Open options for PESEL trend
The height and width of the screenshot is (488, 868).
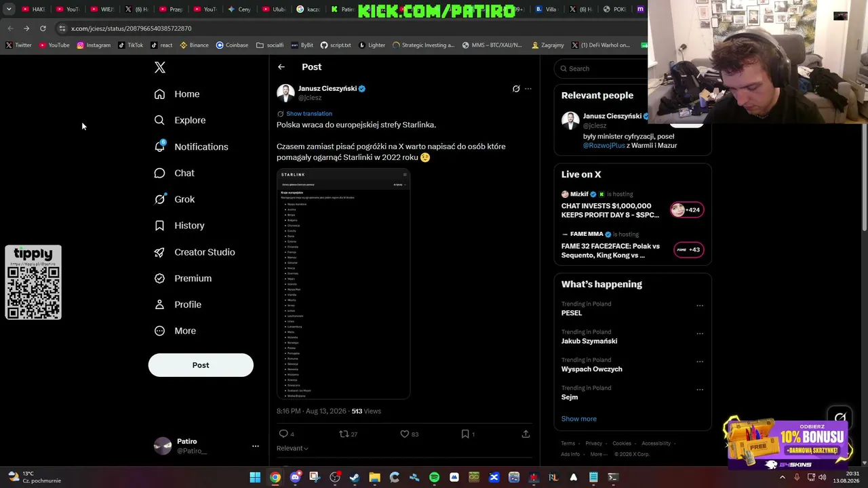tap(700, 306)
